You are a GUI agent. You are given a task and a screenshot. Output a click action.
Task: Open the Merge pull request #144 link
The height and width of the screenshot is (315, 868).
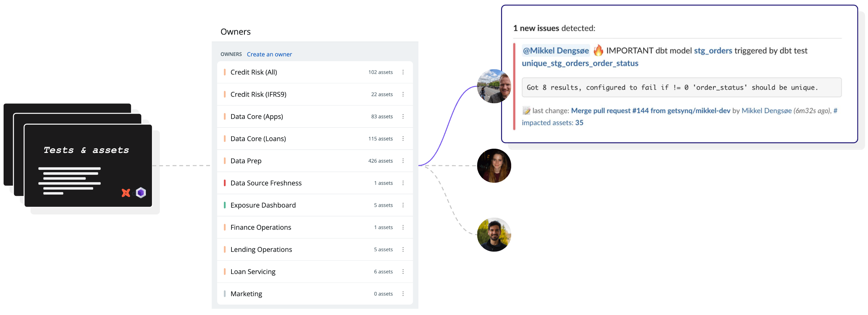pyautogui.click(x=650, y=111)
